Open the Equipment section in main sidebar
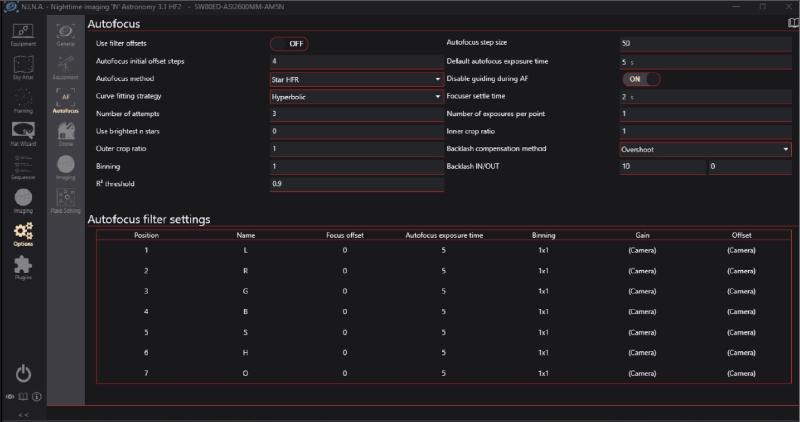 (x=23, y=35)
